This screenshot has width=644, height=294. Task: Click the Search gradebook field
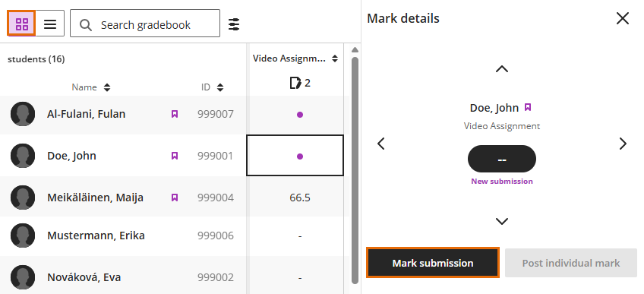click(145, 24)
